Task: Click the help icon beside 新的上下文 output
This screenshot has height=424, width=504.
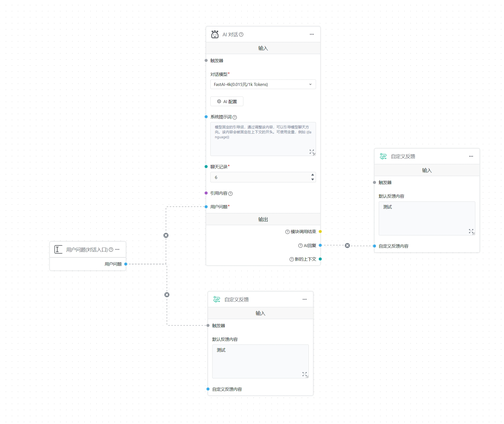Action: [x=291, y=259]
